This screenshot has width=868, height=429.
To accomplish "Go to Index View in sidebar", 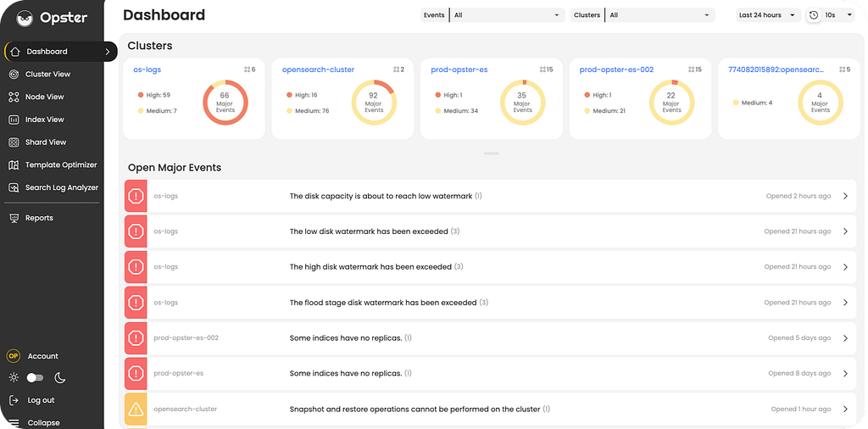I will tap(44, 120).
